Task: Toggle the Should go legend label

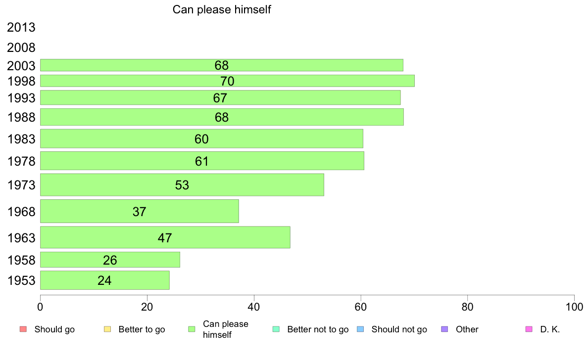Action: pyautogui.click(x=54, y=329)
